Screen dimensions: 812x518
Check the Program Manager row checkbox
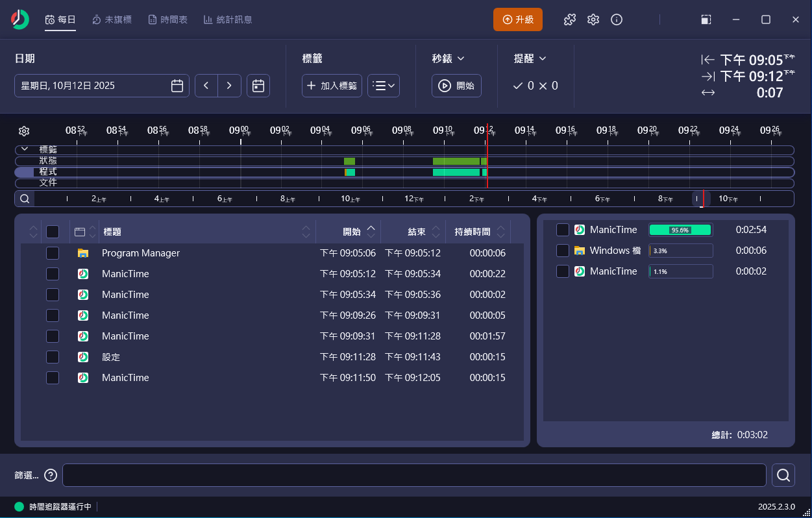click(53, 253)
